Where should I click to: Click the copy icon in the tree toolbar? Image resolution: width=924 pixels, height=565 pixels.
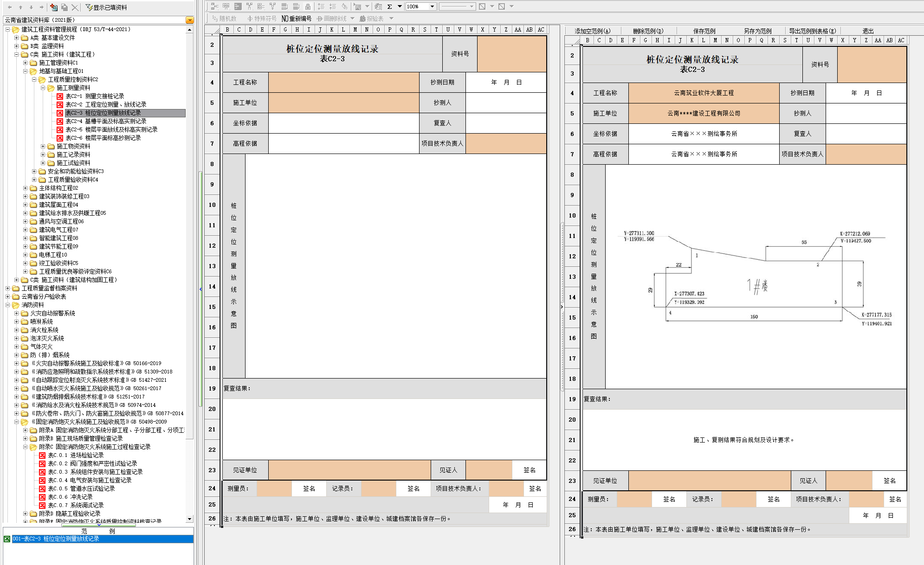65,7
